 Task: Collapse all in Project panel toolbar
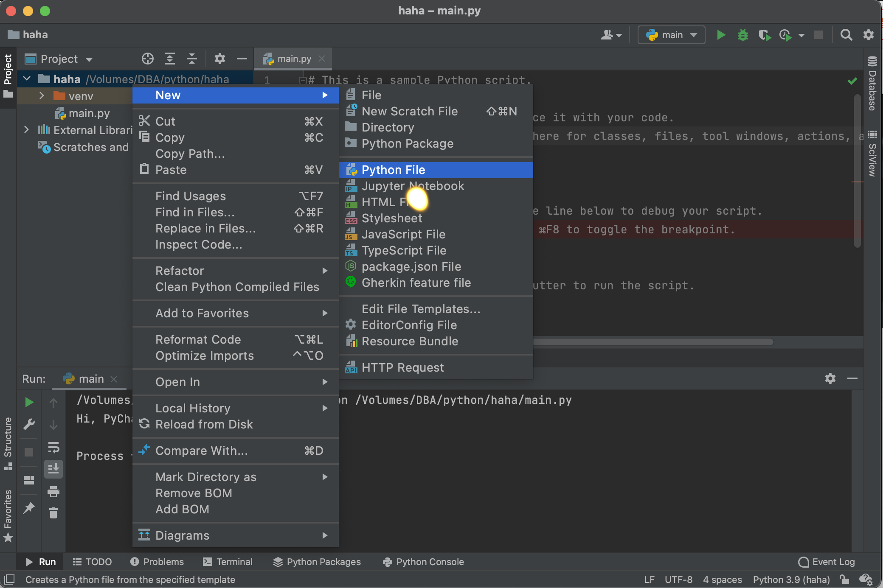192,59
